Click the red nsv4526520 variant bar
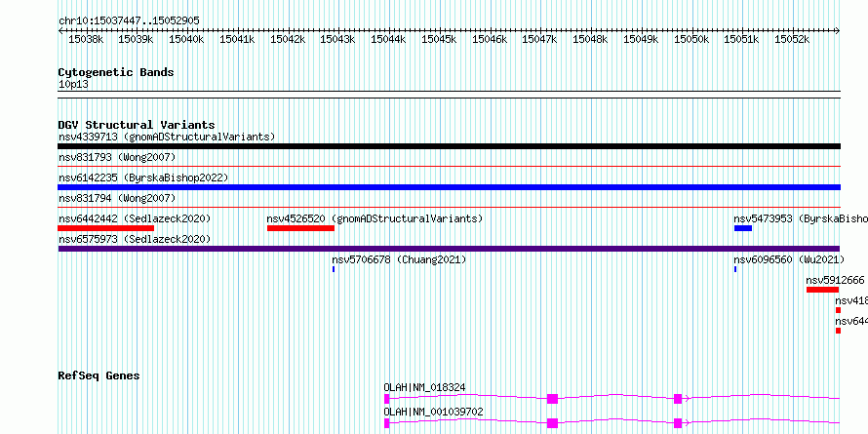Screen dimensions: 868x434 [x=300, y=228]
